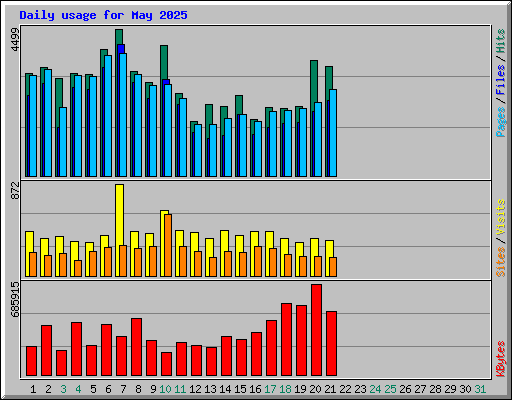
Task: Click weekend day 24 axis label
Action: (x=375, y=389)
